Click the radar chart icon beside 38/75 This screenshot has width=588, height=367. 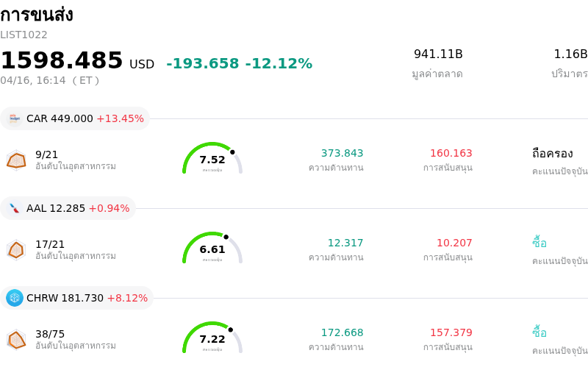tap(16, 339)
